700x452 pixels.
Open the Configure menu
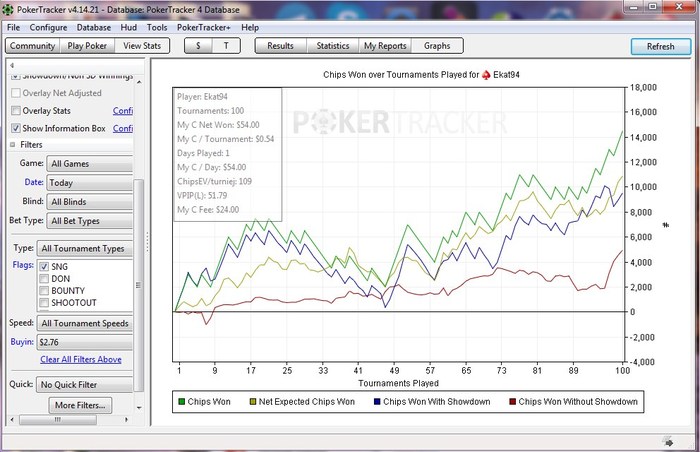point(48,27)
